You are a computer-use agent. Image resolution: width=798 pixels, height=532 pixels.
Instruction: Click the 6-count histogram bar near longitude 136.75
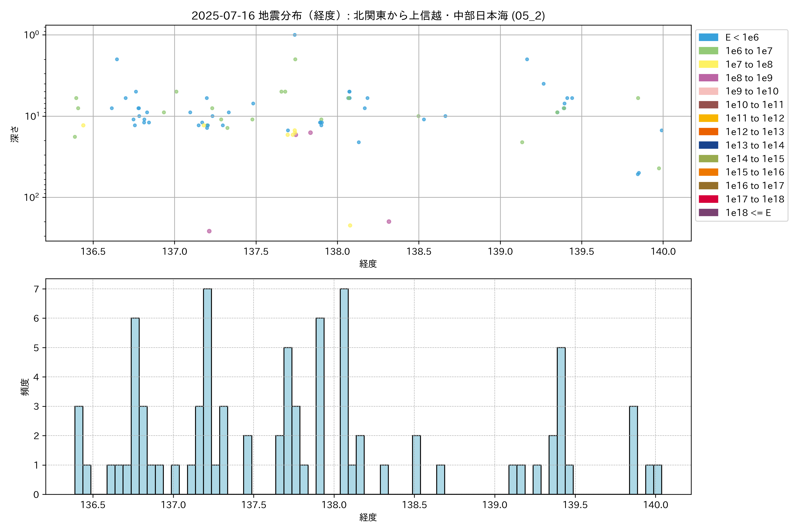(135, 406)
